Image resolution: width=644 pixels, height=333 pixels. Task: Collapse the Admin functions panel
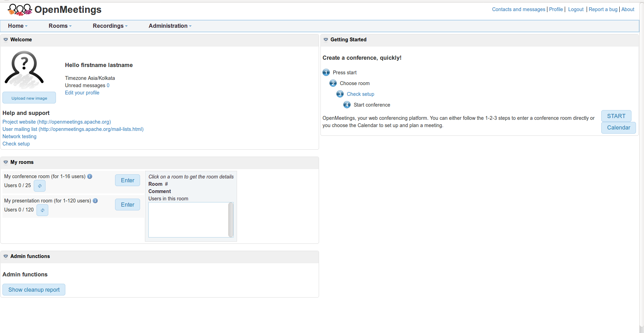point(6,256)
